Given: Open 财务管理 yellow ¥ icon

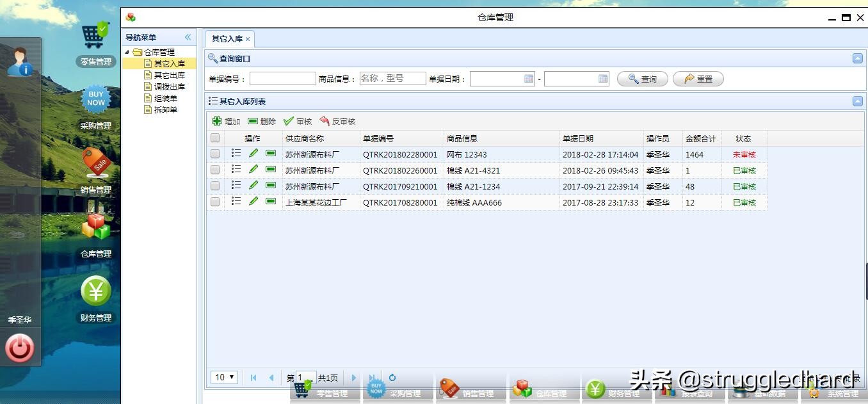Looking at the screenshot, I should 95,293.
